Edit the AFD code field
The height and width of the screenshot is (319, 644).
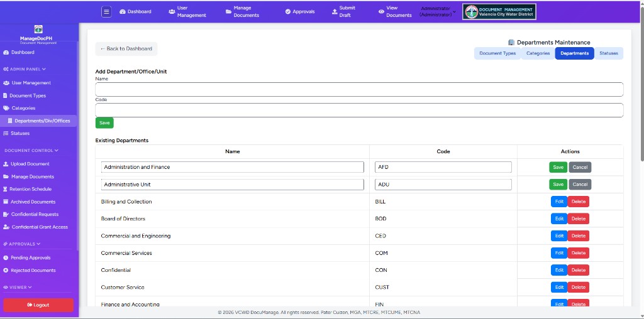pyautogui.click(x=443, y=167)
